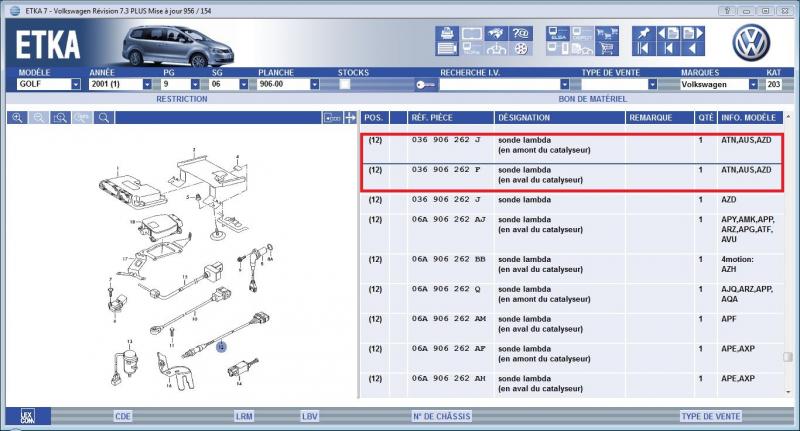The width and height of the screenshot is (800, 431).
Task: Click the DÉSIGNATION column header
Action: 560,118
